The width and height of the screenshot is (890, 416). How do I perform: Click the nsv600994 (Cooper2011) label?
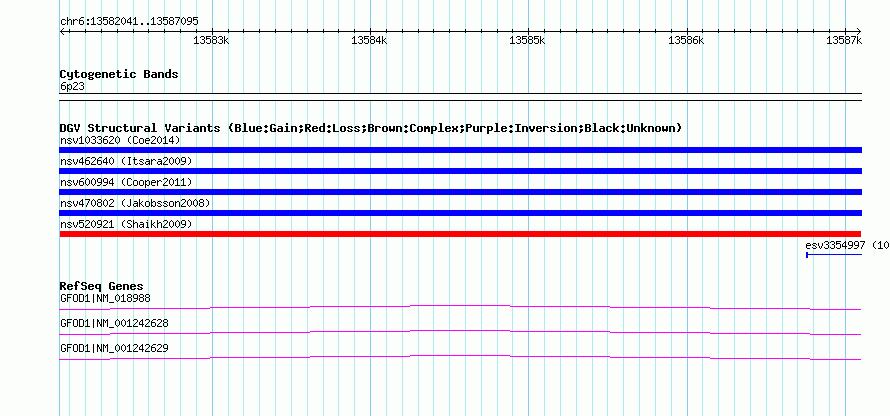click(x=126, y=182)
